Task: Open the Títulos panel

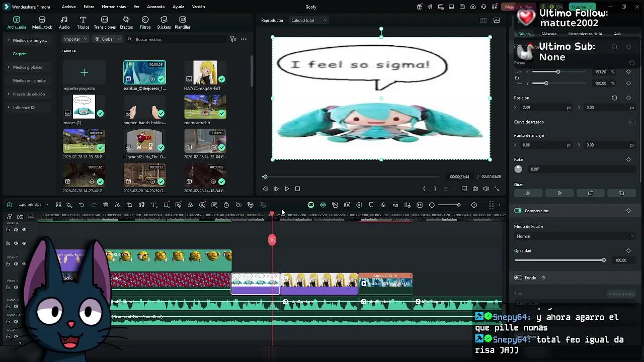Action: pyautogui.click(x=83, y=22)
